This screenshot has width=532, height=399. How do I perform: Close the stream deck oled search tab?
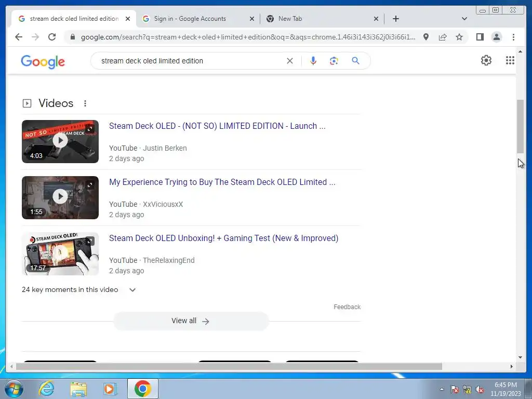128,19
